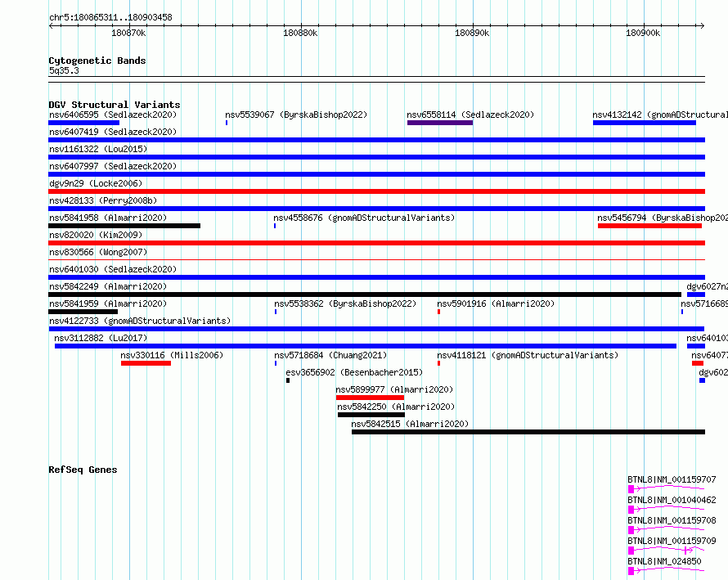Viewport: 728px width, 580px height.
Task: Click the DGV Structural Variants track heading
Action: (x=115, y=105)
